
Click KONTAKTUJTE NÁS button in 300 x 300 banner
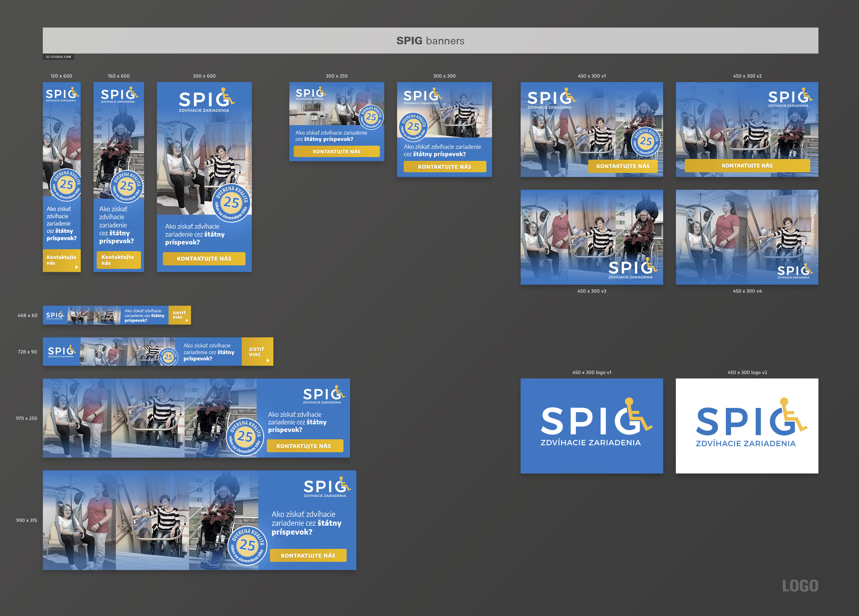point(445,167)
